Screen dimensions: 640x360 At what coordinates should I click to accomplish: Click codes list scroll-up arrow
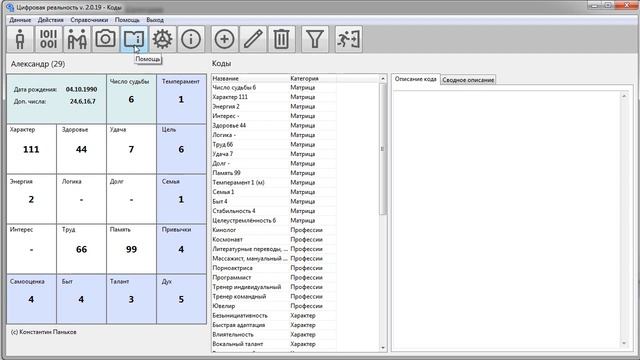(383, 78)
